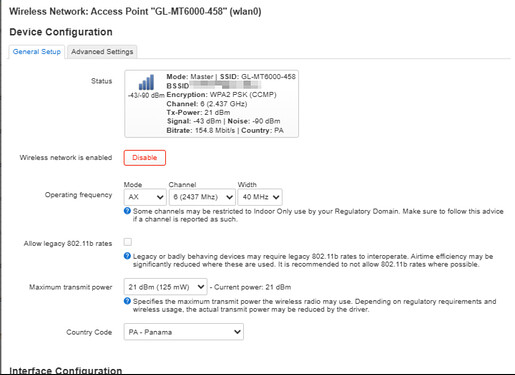This screenshot has width=515, height=375.
Task: Click the Channel: 6 (2.437 GHz) status line
Action: [x=207, y=104]
